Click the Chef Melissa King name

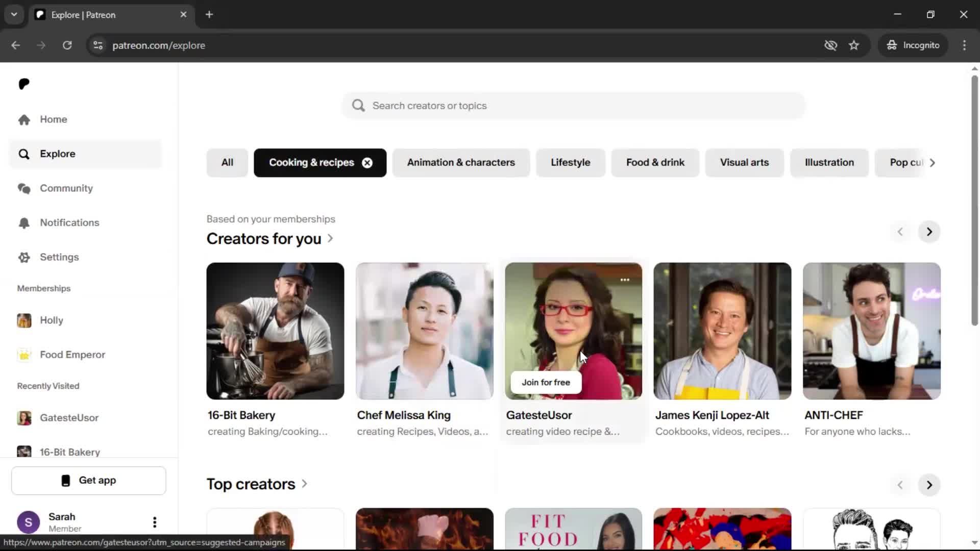[403, 415]
